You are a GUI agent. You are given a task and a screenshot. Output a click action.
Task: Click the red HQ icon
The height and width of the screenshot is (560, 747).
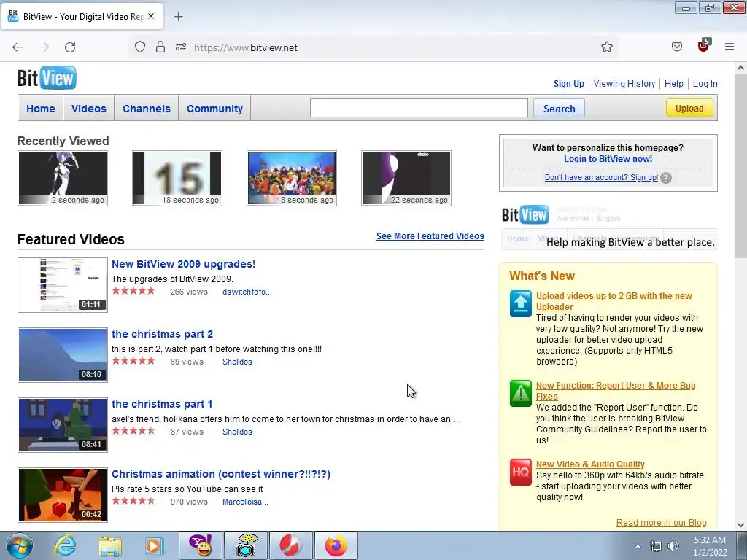coord(520,472)
